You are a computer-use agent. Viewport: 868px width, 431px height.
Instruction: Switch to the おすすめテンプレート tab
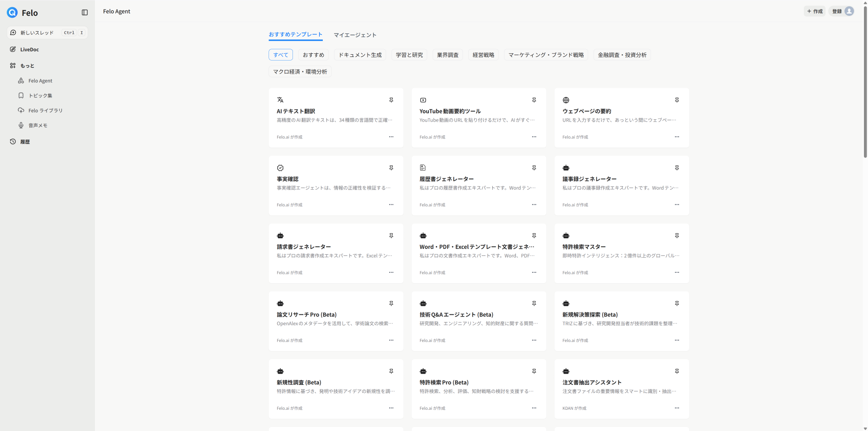[x=295, y=35]
